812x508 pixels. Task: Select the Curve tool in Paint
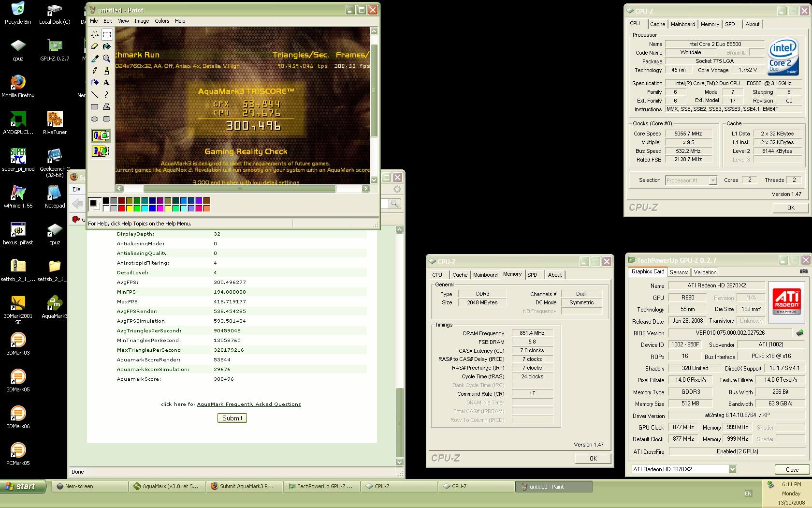point(107,95)
